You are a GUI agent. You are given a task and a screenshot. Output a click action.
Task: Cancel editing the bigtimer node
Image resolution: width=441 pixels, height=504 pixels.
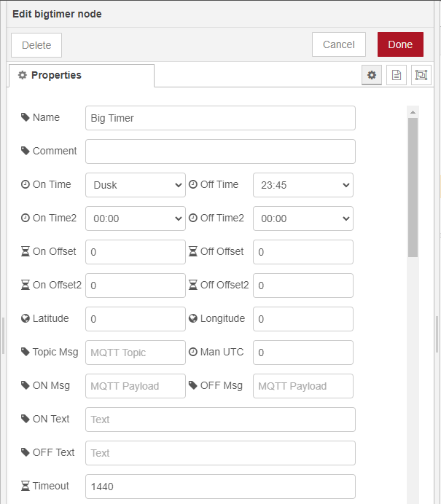[x=338, y=44]
